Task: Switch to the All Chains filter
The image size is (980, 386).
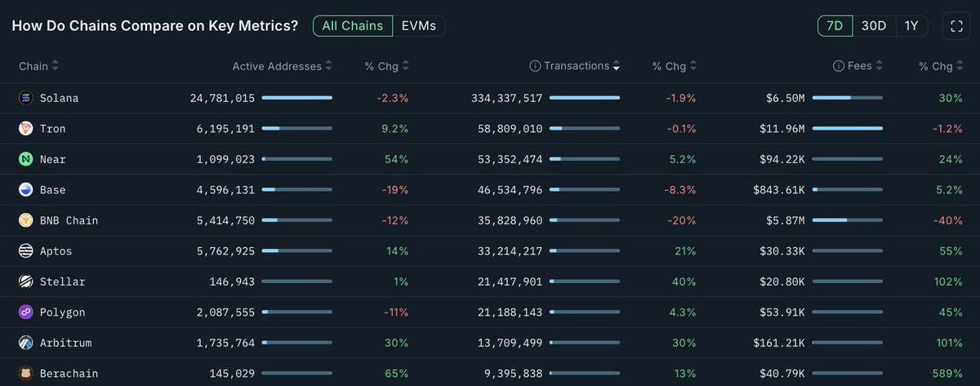Action: pyautogui.click(x=353, y=26)
